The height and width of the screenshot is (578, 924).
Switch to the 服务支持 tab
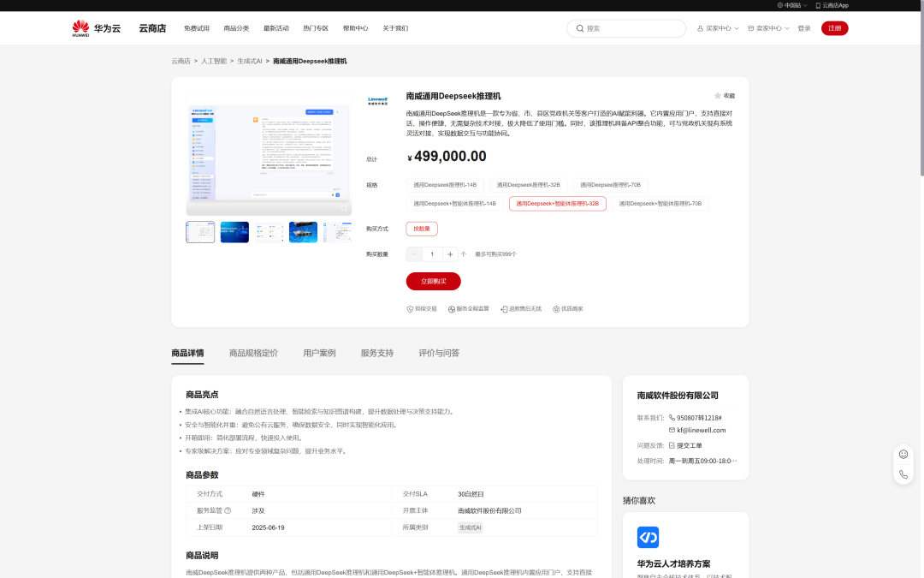coord(377,354)
